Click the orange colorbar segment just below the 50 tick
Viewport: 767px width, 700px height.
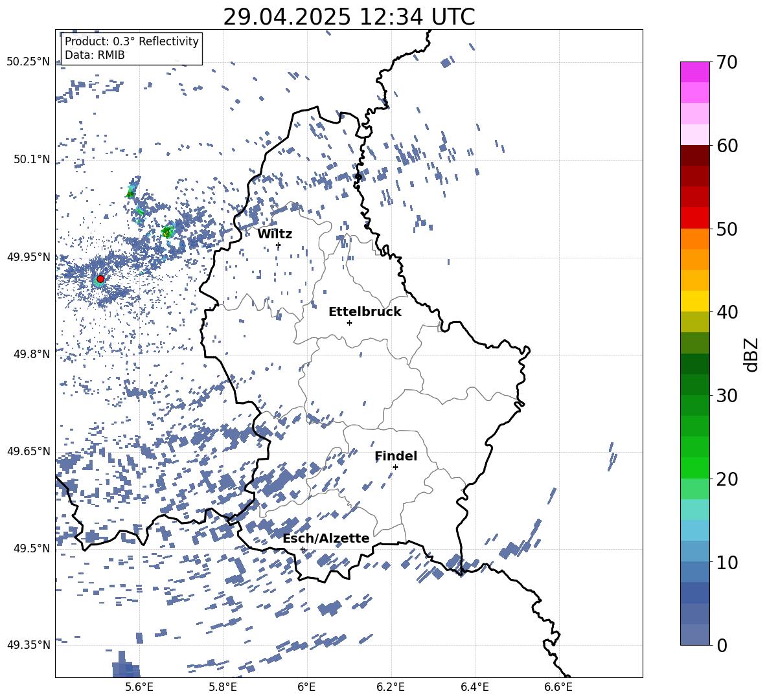point(695,239)
